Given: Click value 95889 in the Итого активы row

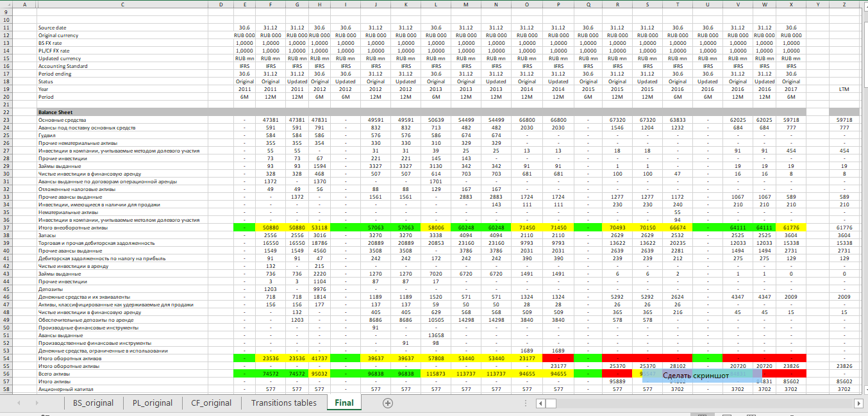Looking at the screenshot, I should tap(617, 381).
